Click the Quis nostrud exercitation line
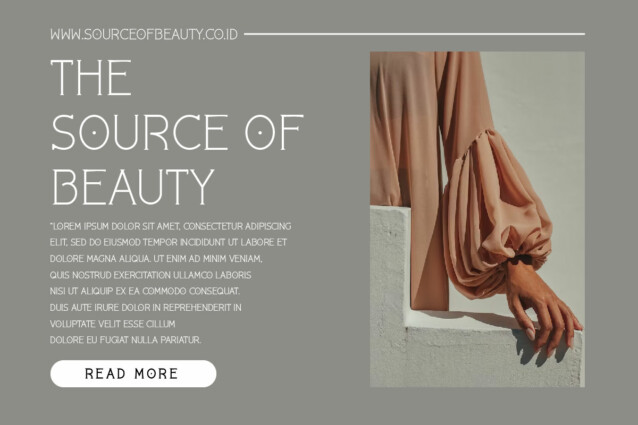The height and width of the screenshot is (425, 638). [151, 275]
